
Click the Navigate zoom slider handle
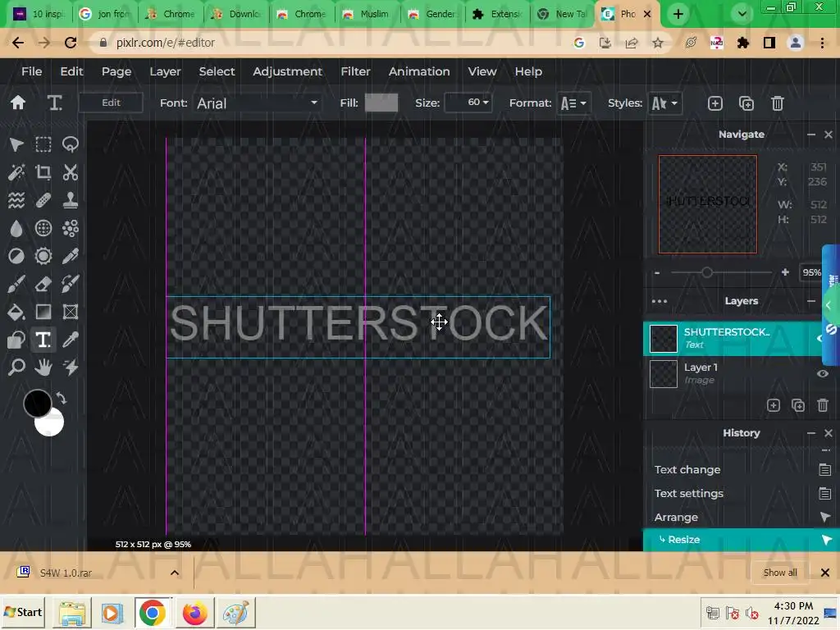(707, 272)
